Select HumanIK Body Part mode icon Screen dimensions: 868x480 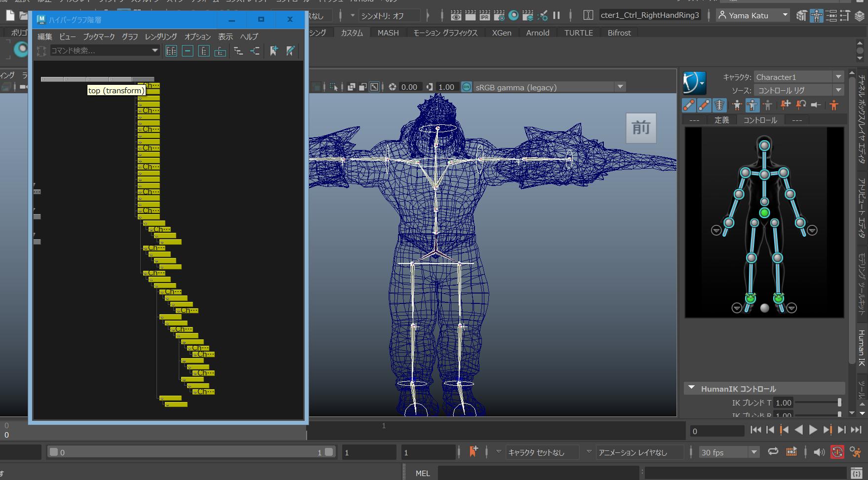point(752,105)
